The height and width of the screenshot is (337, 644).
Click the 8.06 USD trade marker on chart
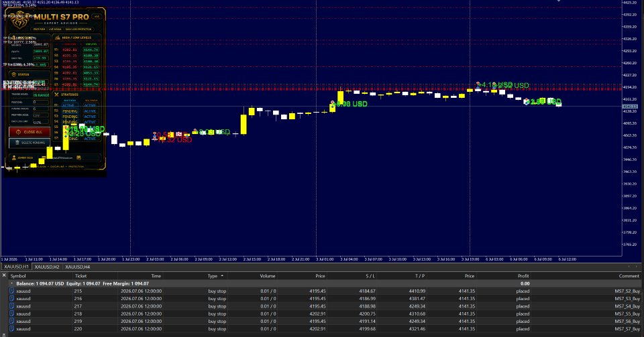pyautogui.click(x=352, y=104)
